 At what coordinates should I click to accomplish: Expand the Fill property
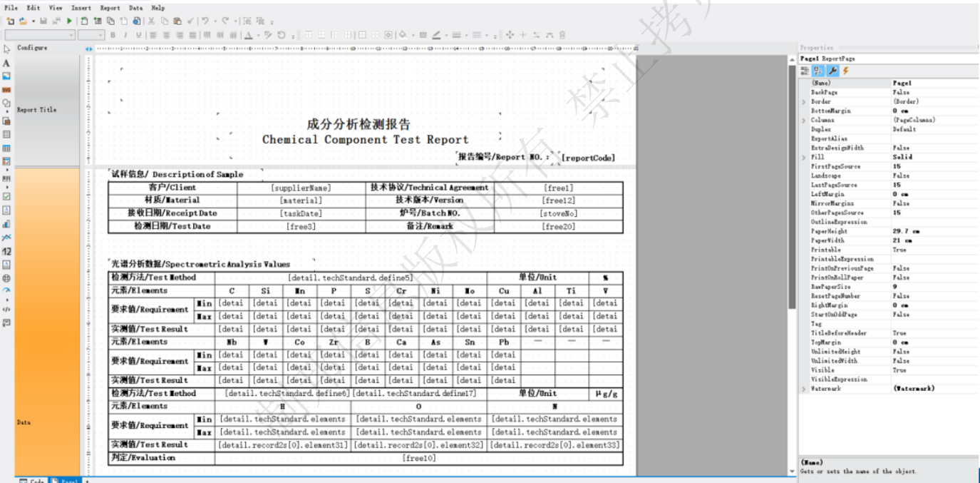coord(804,158)
